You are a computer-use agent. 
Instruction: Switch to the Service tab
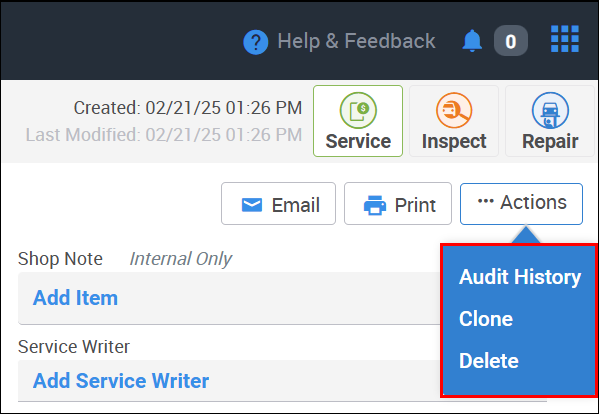[358, 121]
